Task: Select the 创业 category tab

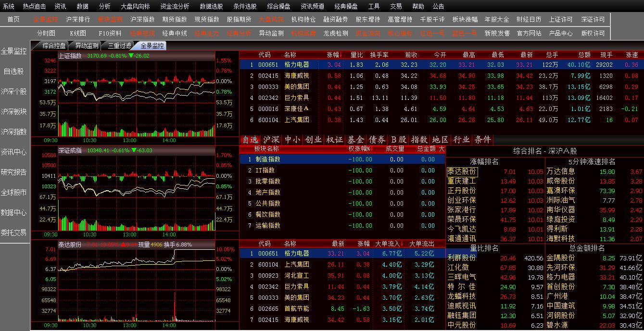Action: click(314, 140)
